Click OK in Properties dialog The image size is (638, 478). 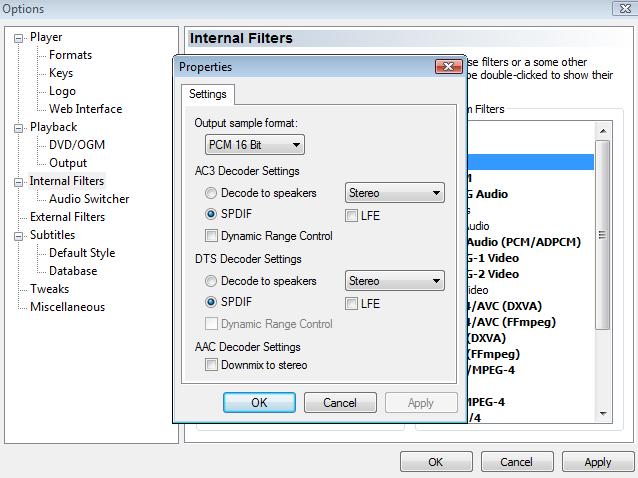click(259, 402)
